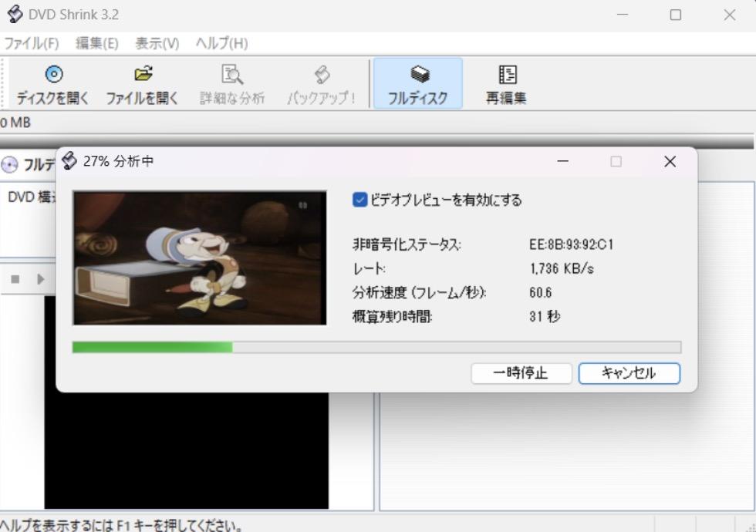Open the ファイル(F) menu
The height and width of the screenshot is (532, 756).
32,43
